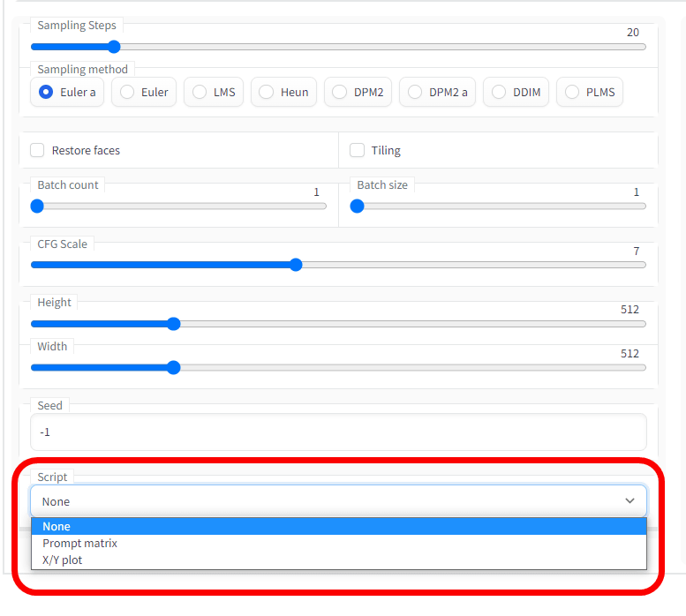Pick the Heun sampler option

283,92
